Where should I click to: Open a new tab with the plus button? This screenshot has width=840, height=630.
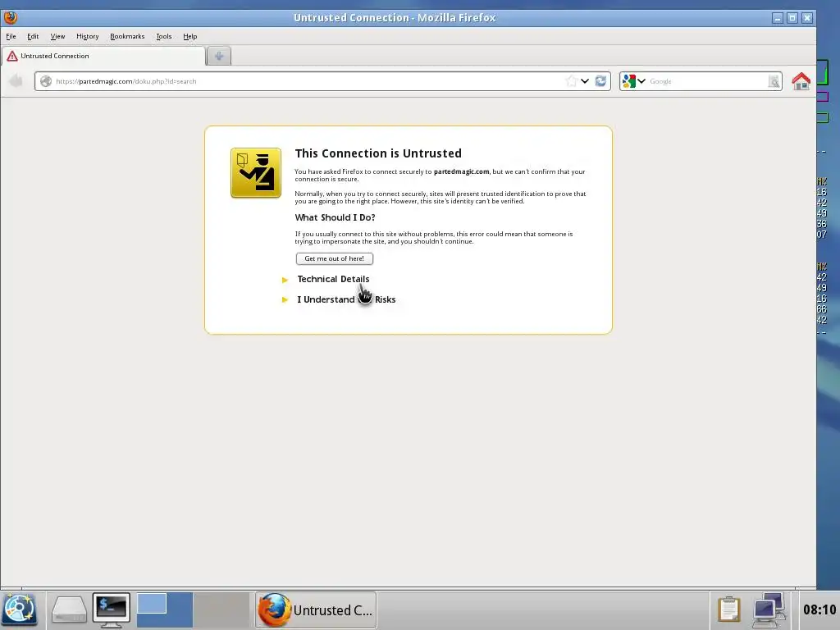(219, 57)
